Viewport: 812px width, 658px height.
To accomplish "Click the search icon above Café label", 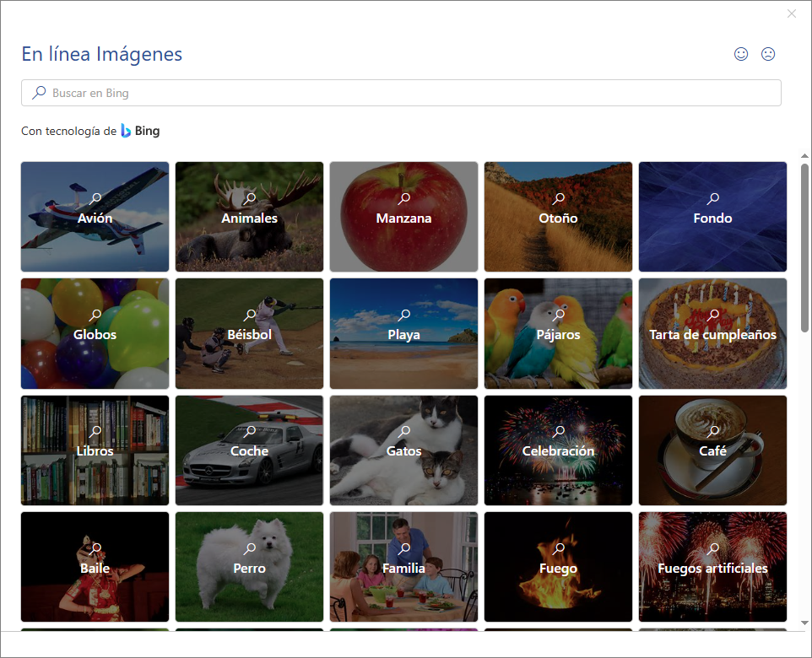I will [713, 431].
